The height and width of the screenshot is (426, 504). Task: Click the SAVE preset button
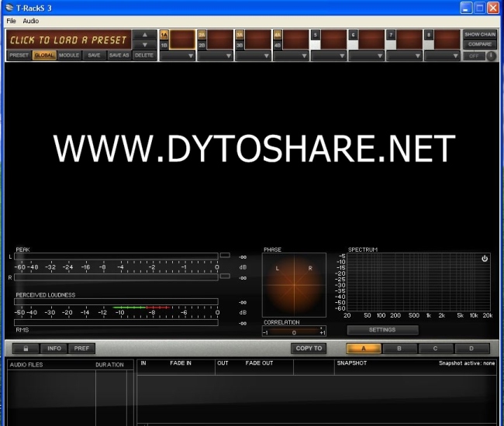click(94, 55)
